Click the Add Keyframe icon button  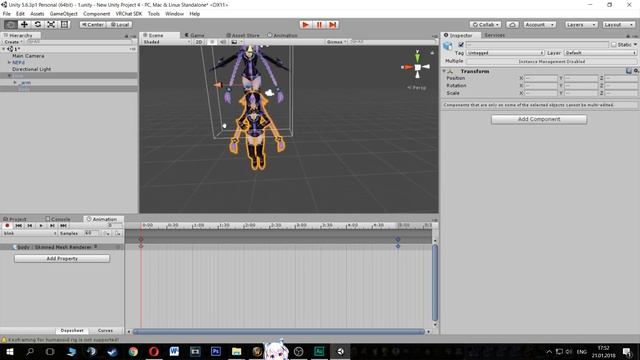click(x=107, y=233)
